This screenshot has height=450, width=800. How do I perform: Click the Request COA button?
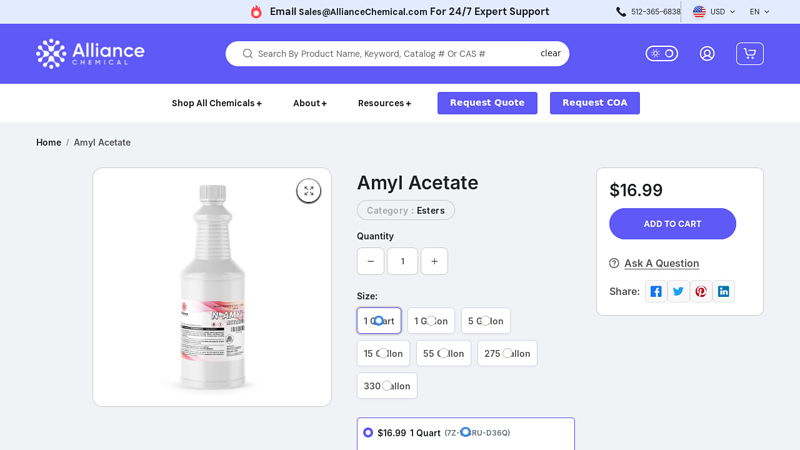(595, 103)
